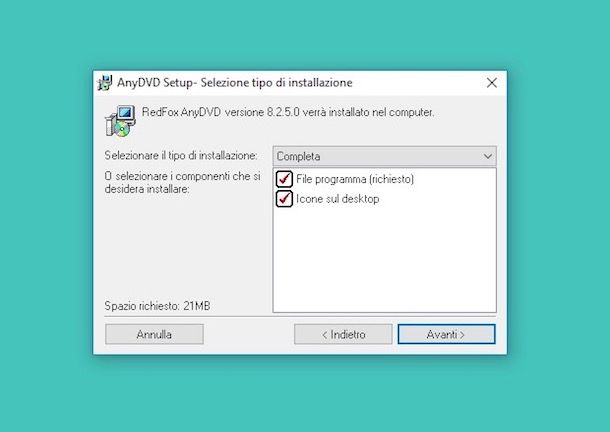Screen dimensions: 610x432
Task: Continue with the Avanti button
Action: tap(447, 334)
